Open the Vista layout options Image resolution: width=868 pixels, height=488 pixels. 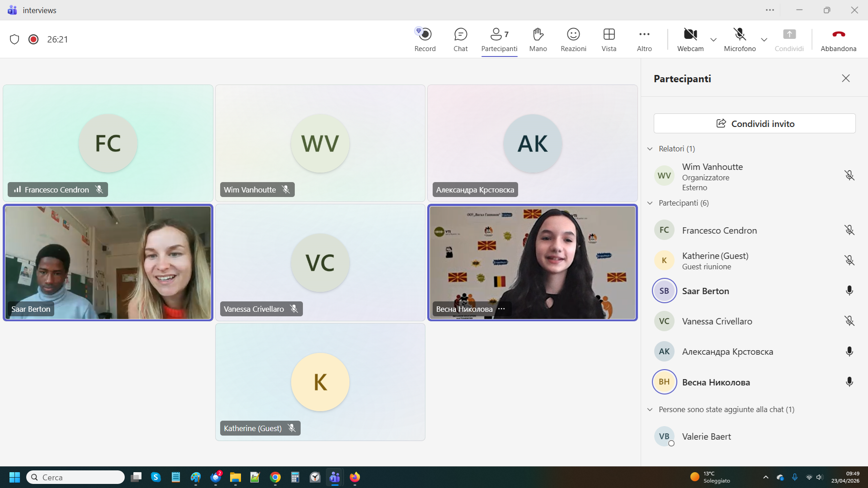click(x=609, y=40)
